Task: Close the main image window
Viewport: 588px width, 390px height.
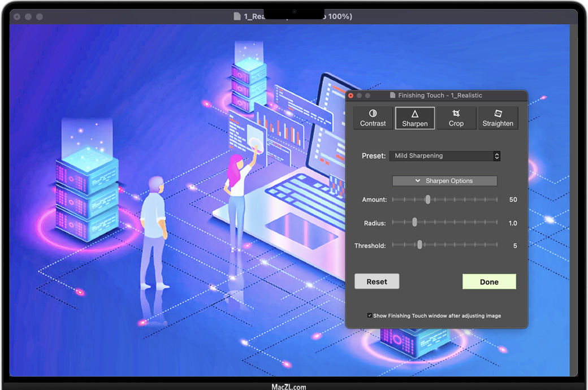Action: pyautogui.click(x=17, y=17)
